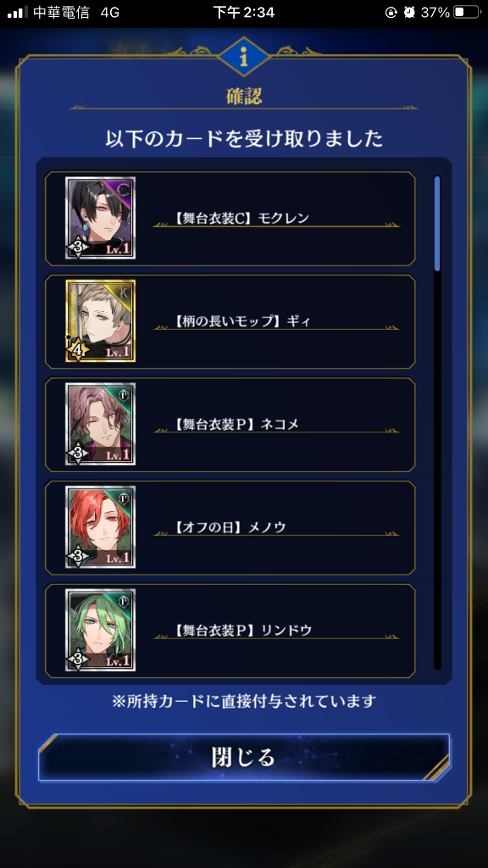The image size is (488, 868).
Task: Tap the メノウ card thumbnail
Action: coord(100,527)
